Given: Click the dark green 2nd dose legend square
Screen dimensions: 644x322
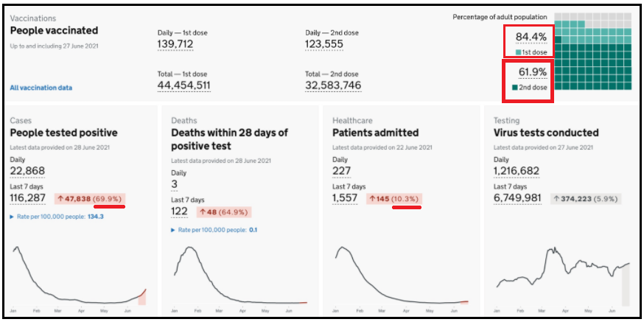Looking at the screenshot, I should (x=515, y=88).
